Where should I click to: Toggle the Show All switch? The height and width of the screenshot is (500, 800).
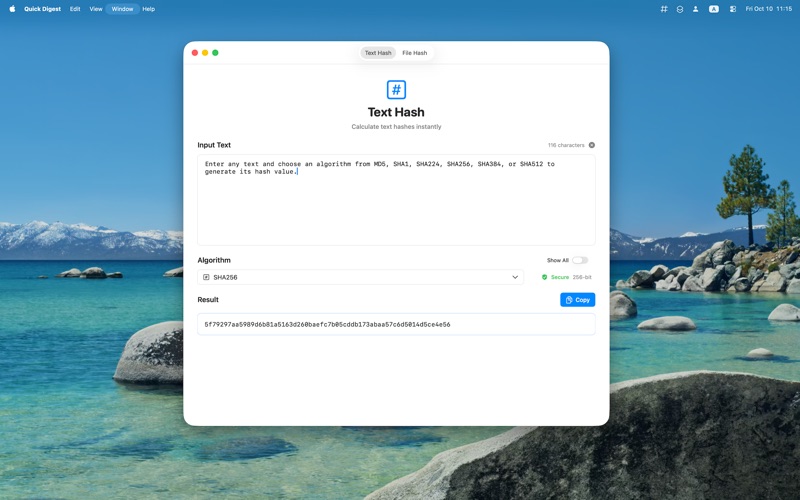(x=580, y=260)
